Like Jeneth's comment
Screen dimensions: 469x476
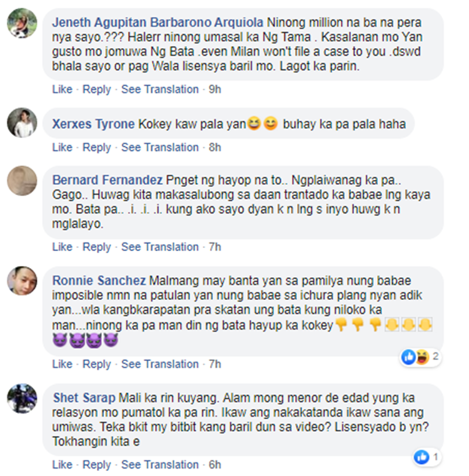coord(63,89)
